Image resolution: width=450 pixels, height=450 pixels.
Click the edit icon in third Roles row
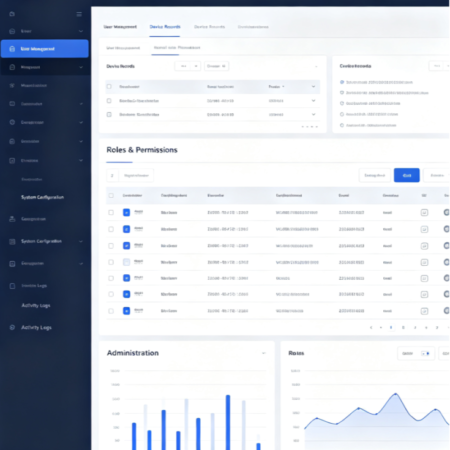click(x=424, y=246)
